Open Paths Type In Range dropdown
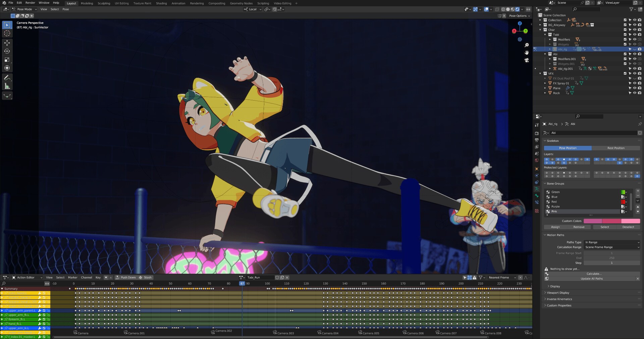Image resolution: width=644 pixels, height=339 pixels. [612, 242]
